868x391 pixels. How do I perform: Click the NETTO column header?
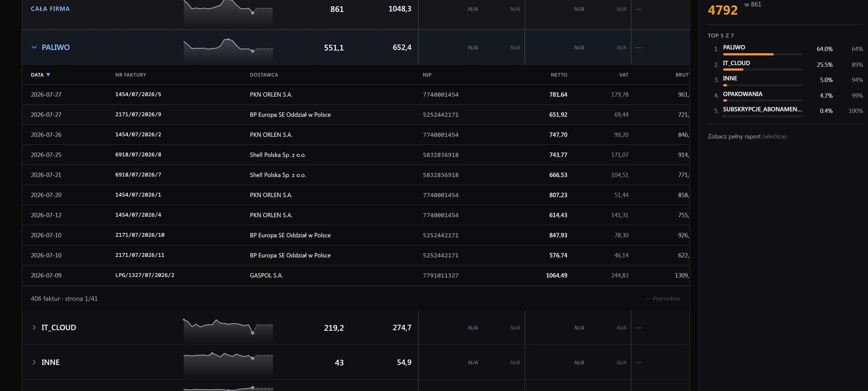coord(559,75)
